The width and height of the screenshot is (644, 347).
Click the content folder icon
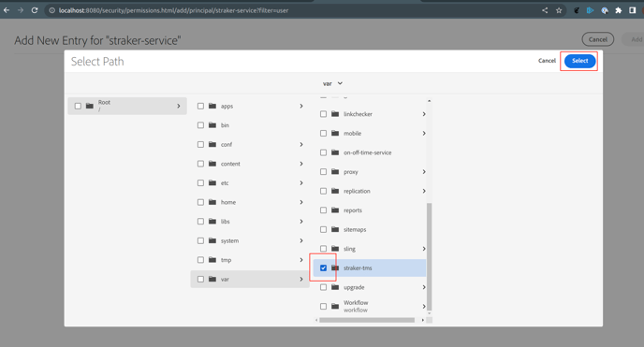(x=212, y=164)
